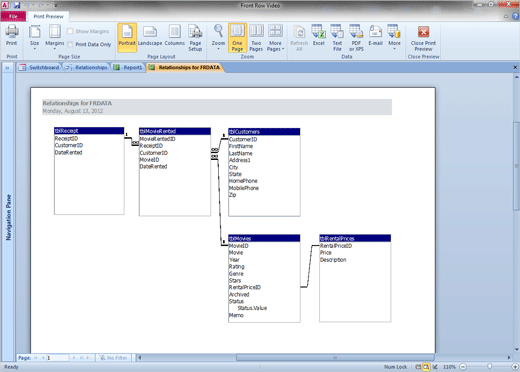Select the Print Preview ribbon tab
Screen dimensions: 520x372
click(48, 16)
